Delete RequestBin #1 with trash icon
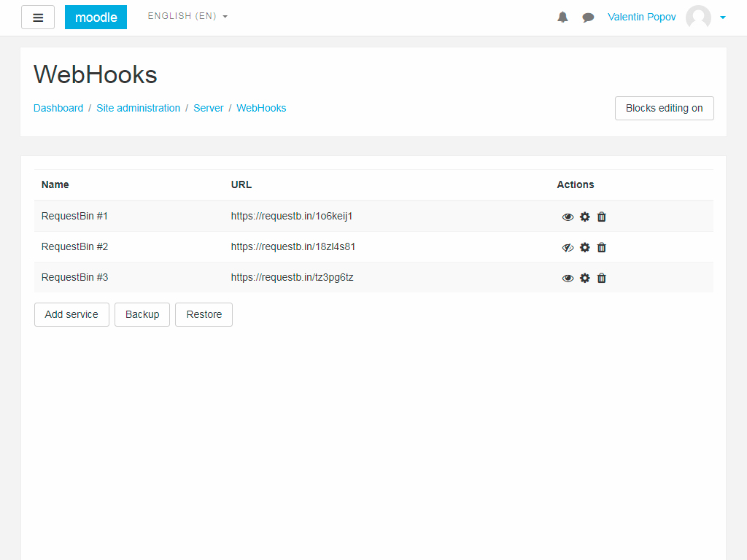The height and width of the screenshot is (560, 747). pos(601,217)
